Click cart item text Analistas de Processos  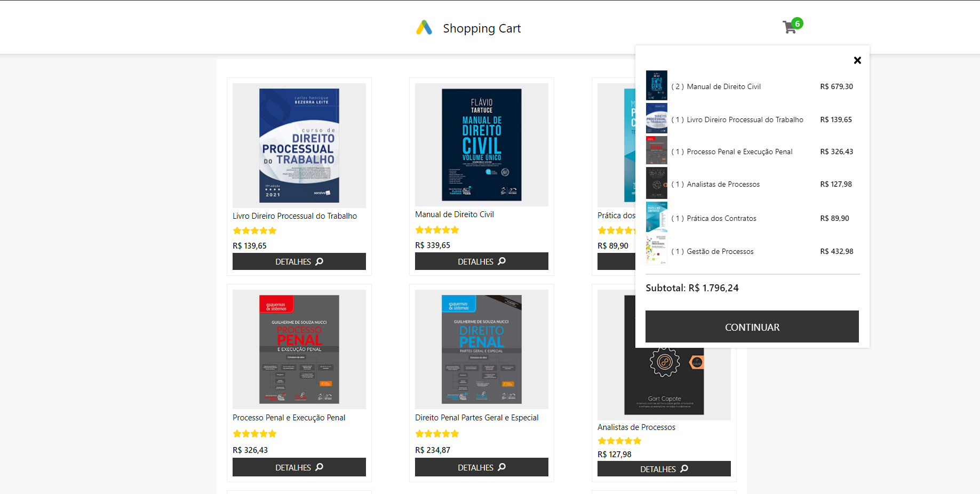(x=723, y=184)
